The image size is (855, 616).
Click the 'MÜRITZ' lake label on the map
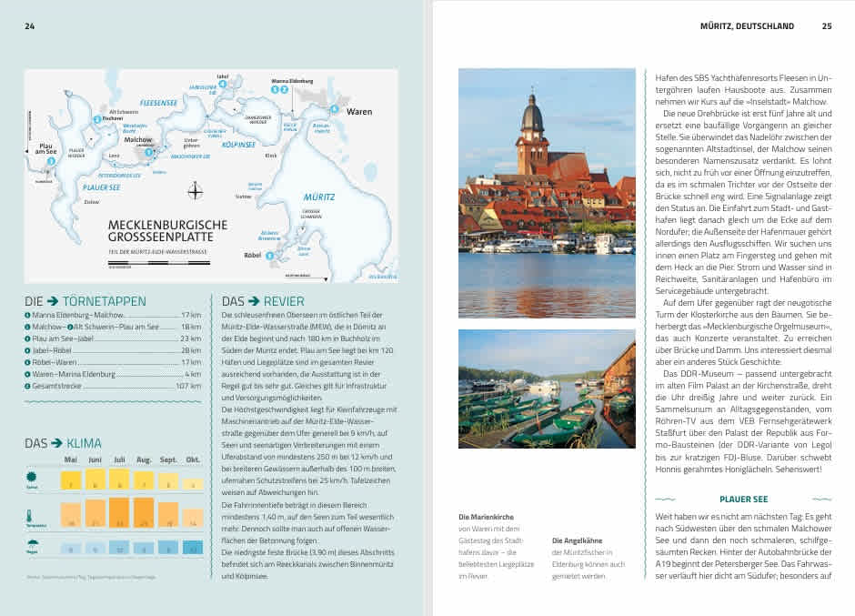(319, 197)
